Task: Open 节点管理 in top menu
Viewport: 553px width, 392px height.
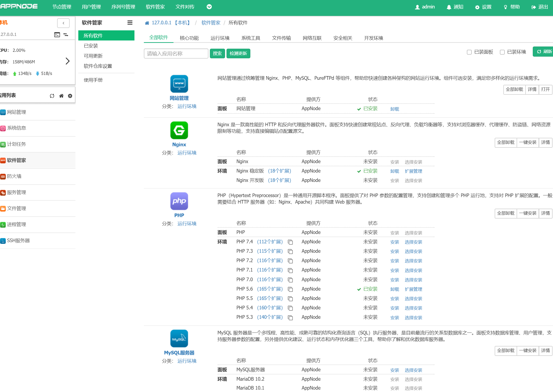Action: click(62, 7)
